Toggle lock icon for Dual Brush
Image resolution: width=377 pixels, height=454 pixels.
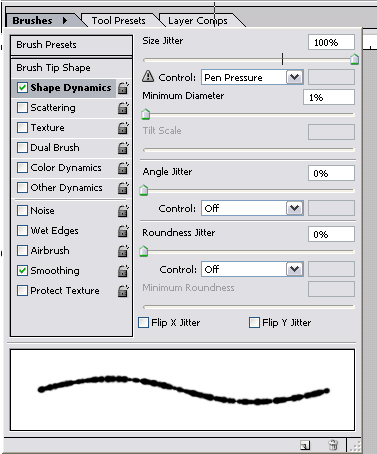click(123, 148)
